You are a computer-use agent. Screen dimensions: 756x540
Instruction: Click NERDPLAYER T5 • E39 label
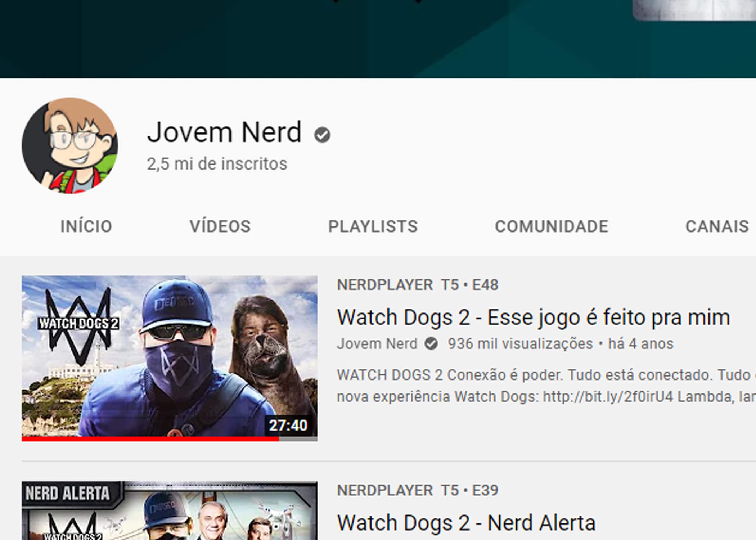(418, 490)
